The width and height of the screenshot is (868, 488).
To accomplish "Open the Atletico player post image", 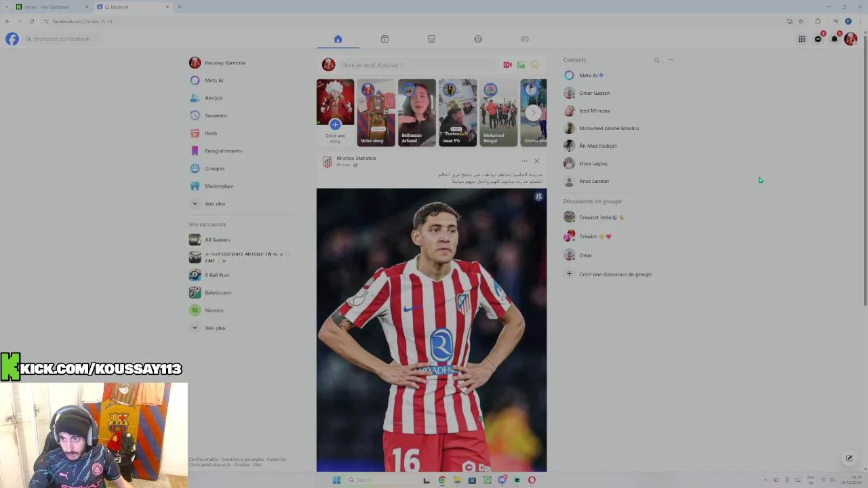I will point(431,329).
